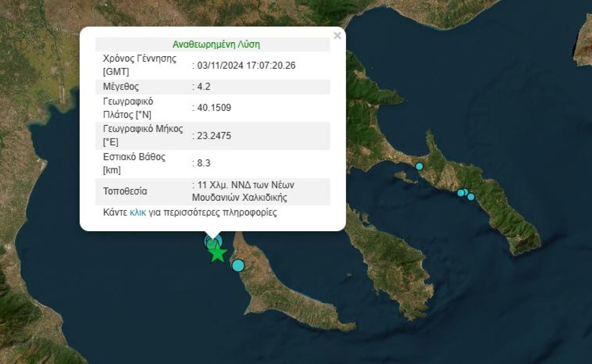Viewport: 592px width, 364px height.
Task: Select the green star epicenter marker
Action: coord(218,254)
